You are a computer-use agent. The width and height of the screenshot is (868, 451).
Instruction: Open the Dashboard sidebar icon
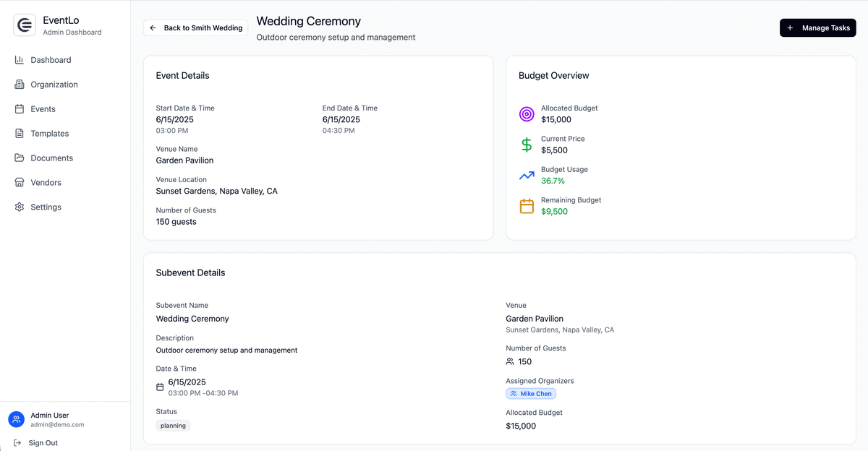[x=19, y=59]
